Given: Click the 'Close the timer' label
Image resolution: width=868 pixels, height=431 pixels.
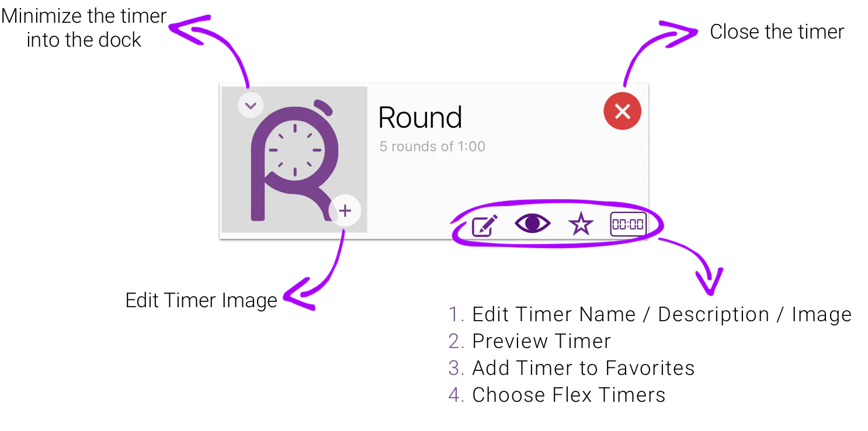Looking at the screenshot, I should coord(776,32).
